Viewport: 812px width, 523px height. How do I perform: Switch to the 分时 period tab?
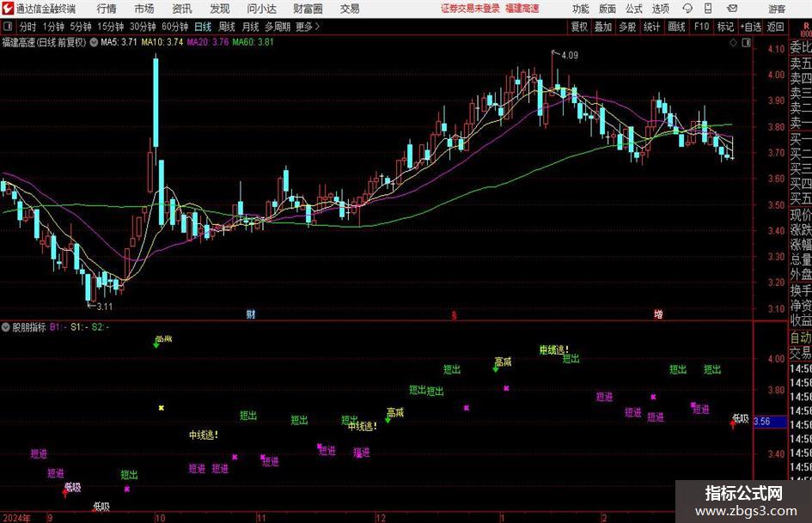coord(28,27)
